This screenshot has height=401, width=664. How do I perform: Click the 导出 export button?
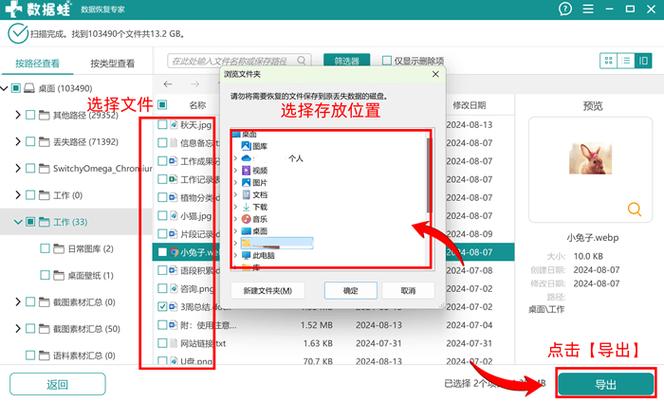[606, 384]
